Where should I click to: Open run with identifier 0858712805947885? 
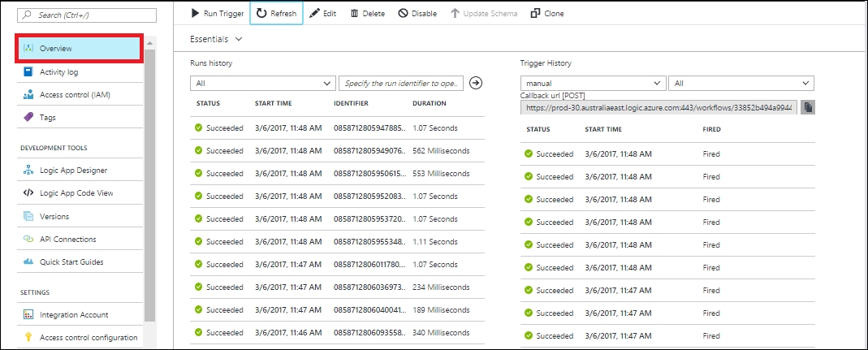point(371,128)
